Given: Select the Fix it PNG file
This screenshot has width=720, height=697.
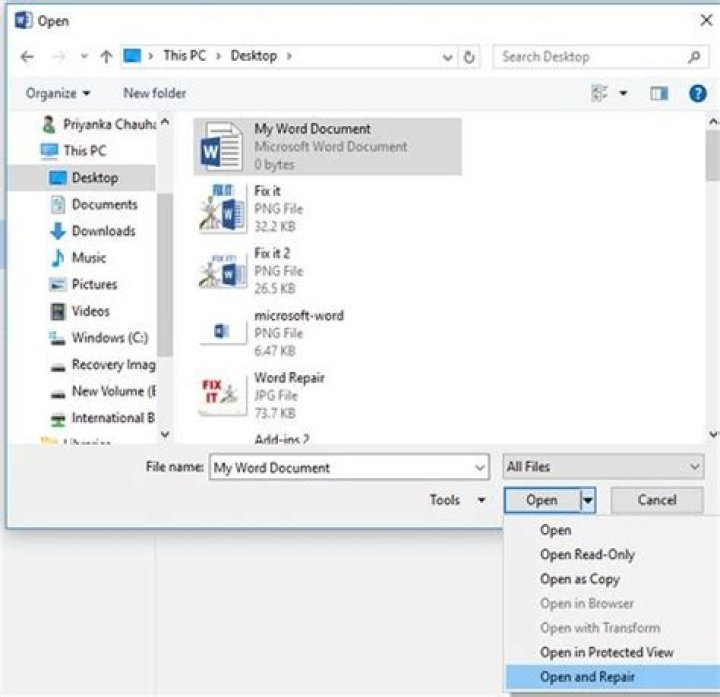Looking at the screenshot, I should pos(252,208).
